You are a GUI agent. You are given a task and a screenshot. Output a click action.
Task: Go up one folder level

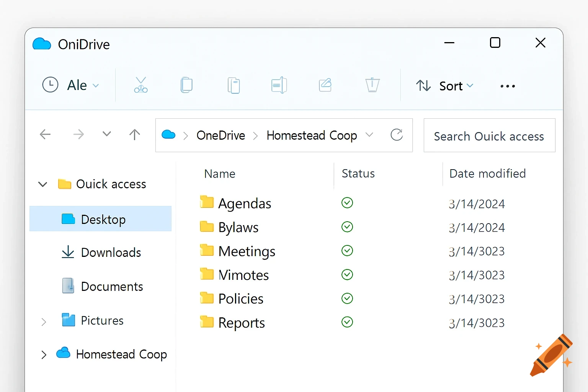point(134,134)
